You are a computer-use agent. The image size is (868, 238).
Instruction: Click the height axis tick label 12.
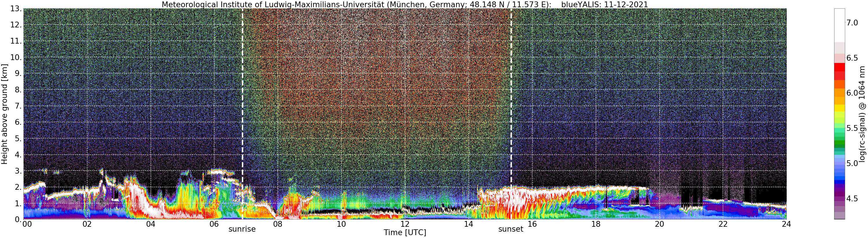[16, 25]
